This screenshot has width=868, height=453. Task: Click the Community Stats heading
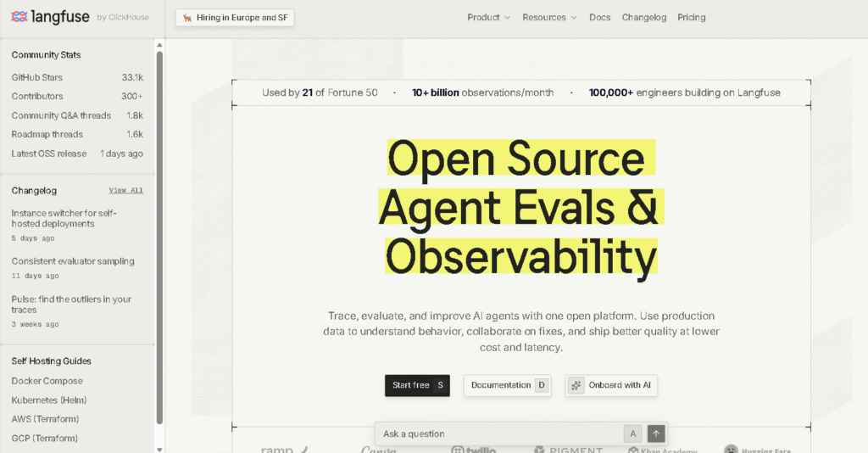pyautogui.click(x=46, y=55)
